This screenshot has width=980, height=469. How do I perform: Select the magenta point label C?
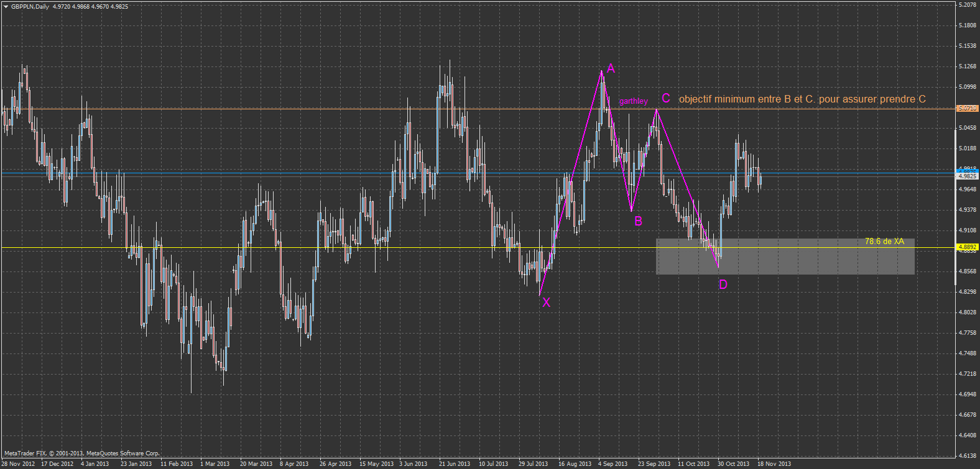coord(666,98)
